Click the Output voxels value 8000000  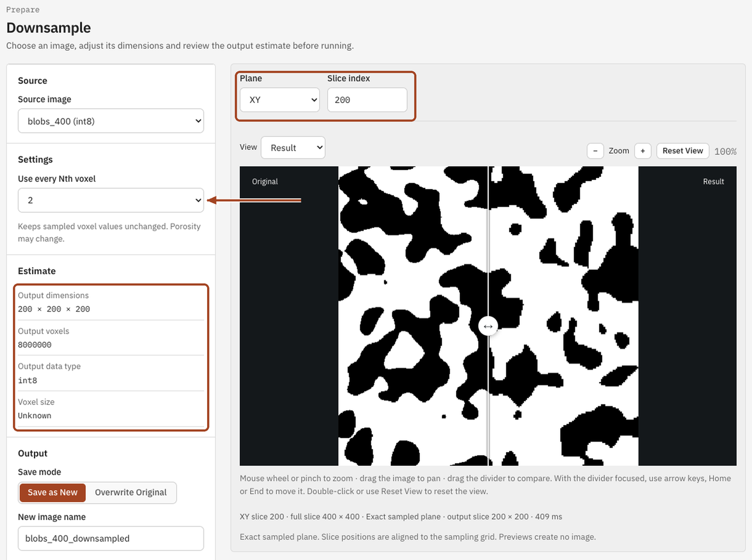tap(35, 345)
